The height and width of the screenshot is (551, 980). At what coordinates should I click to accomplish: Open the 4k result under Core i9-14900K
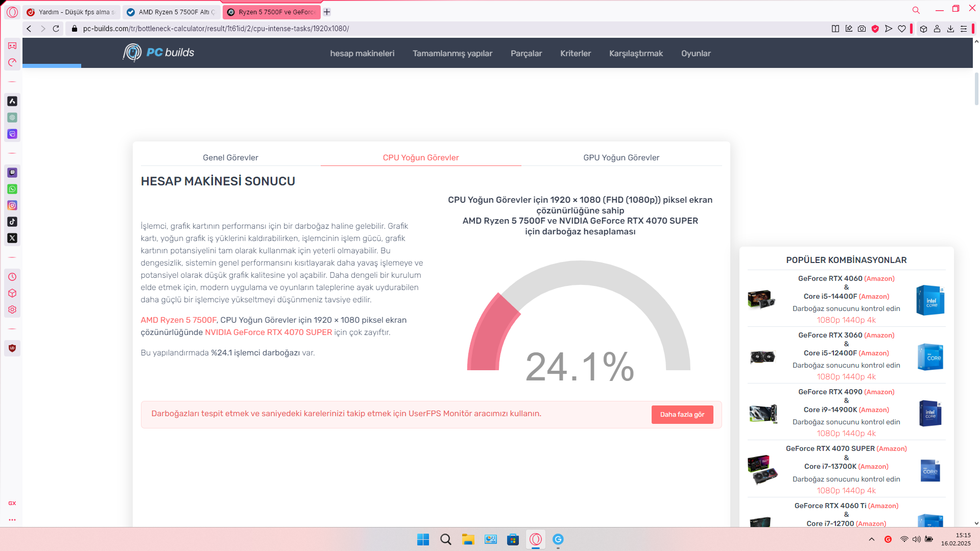coord(872,434)
